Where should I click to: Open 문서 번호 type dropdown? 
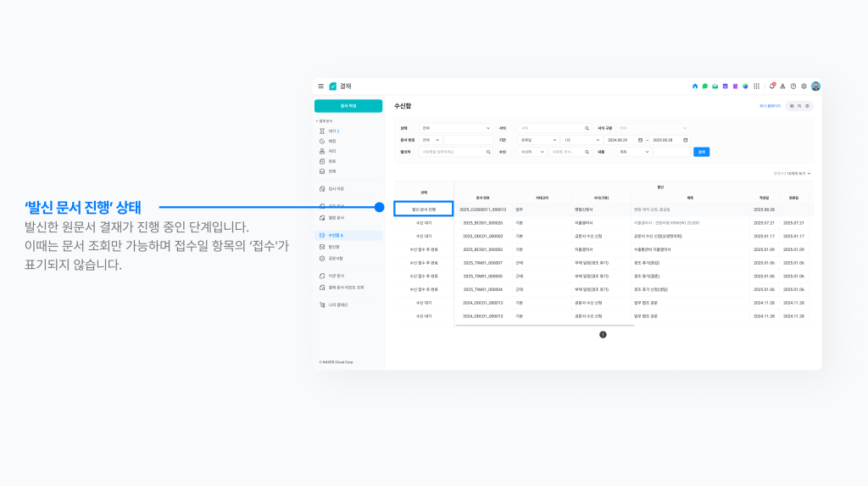point(430,140)
